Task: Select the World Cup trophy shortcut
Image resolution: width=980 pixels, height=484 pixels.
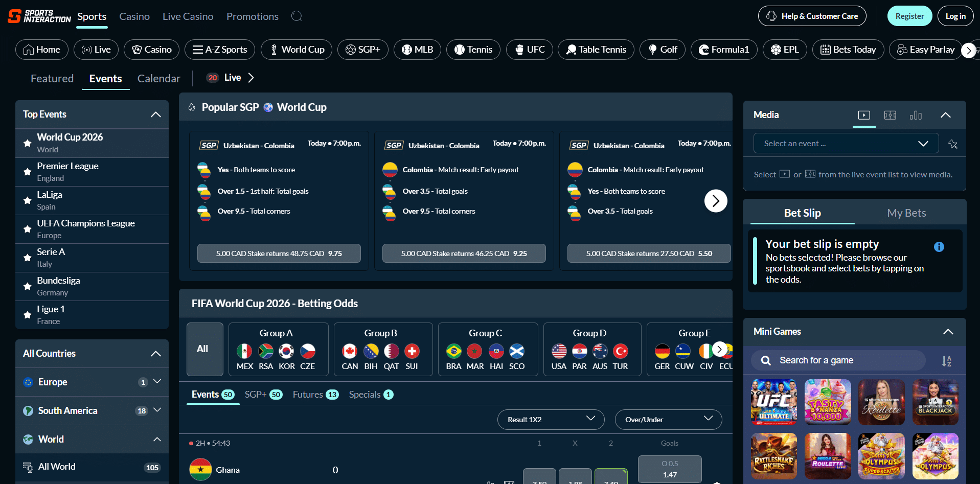Action: [x=297, y=50]
